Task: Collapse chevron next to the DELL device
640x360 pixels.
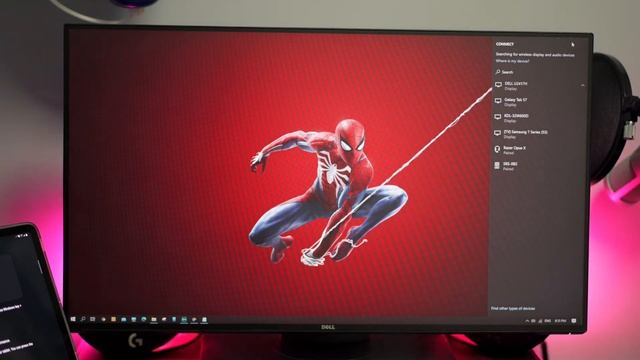Action: click(582, 85)
